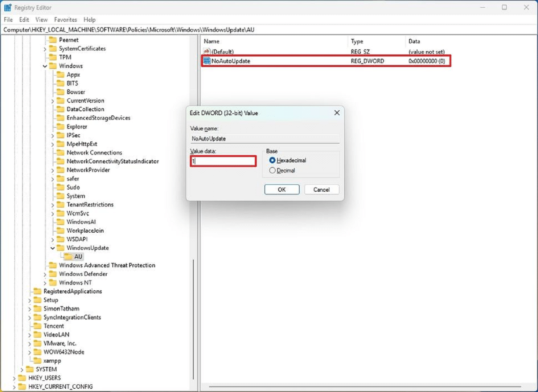
Task: Expand the Windows NT key
Action: tap(45, 283)
